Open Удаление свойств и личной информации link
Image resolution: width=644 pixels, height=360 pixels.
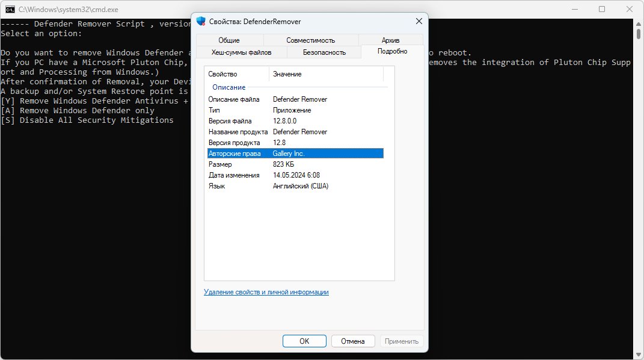[x=266, y=292]
